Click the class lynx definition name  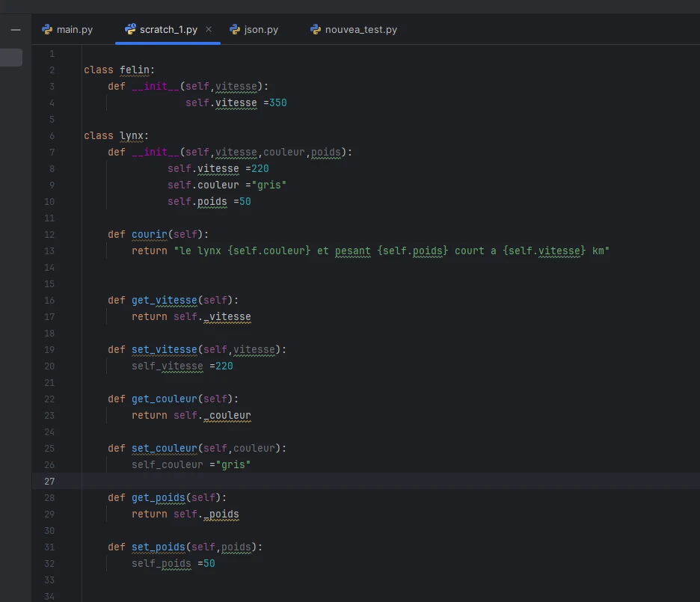pyautogui.click(x=132, y=135)
